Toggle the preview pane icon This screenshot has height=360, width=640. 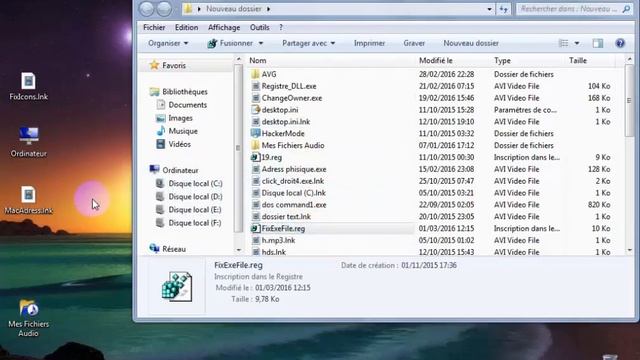(x=598, y=43)
